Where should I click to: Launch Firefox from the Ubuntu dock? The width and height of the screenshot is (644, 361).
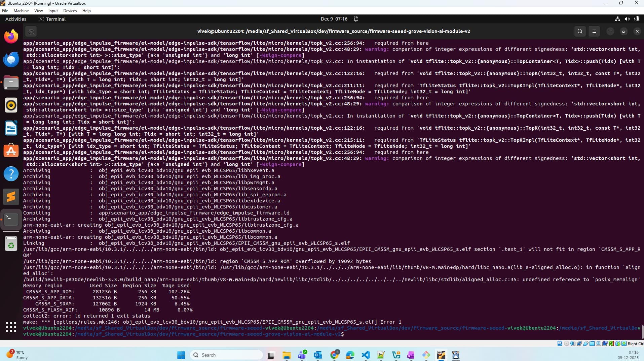(11, 36)
